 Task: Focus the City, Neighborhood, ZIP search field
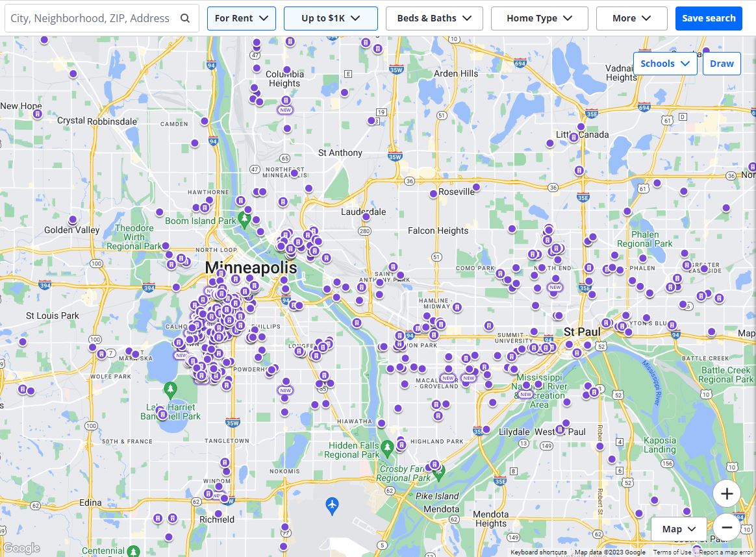(102, 18)
